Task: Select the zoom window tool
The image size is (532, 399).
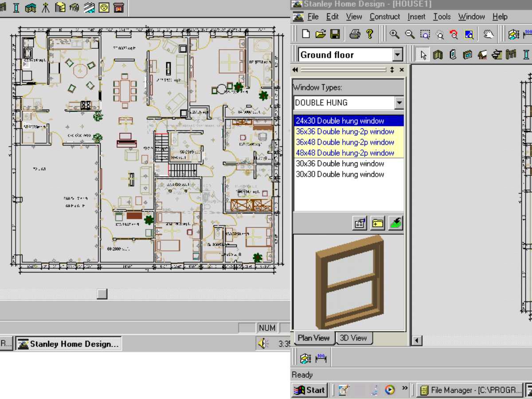Action: (425, 34)
